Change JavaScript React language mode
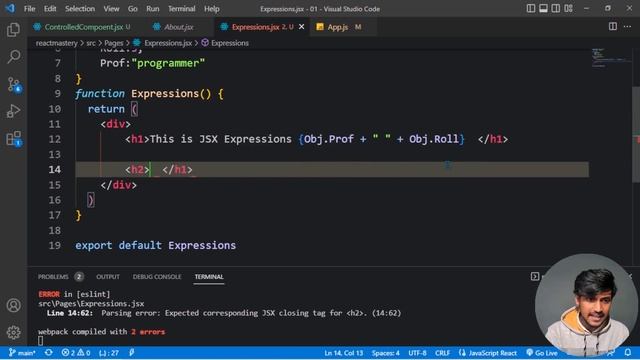 click(493, 353)
